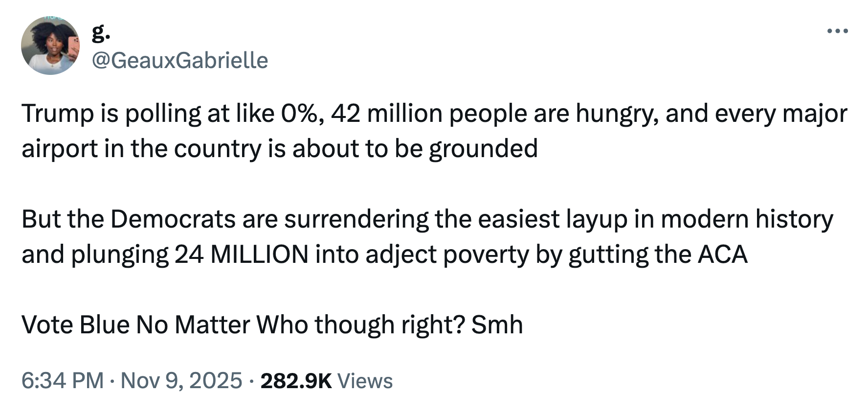Expand post options with the top-right dots
Image resolution: width=868 pixels, height=418 pixels.
click(838, 30)
